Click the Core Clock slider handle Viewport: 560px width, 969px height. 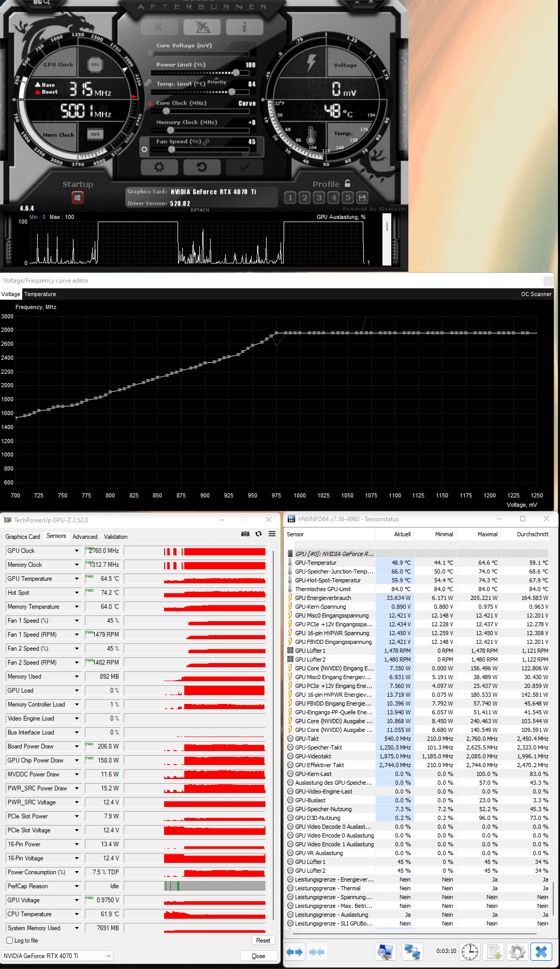166,111
